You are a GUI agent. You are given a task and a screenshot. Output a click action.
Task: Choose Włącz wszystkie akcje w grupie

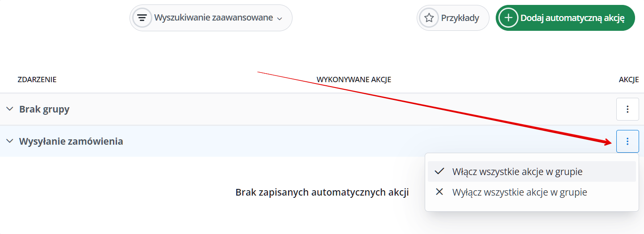[x=517, y=171]
